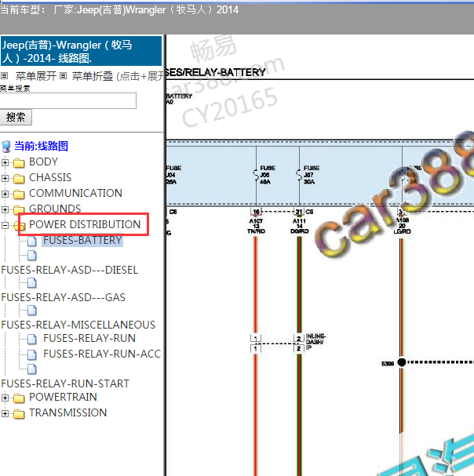The height and width of the screenshot is (476, 474).
Task: Click the FUSES-RELAY-RUN-START page icon
Action: click(32, 369)
